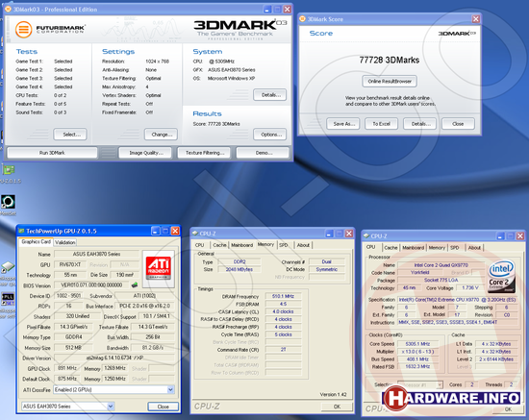Open the PLL SET desktop icon
The image size is (529, 420).
click(x=8, y=299)
